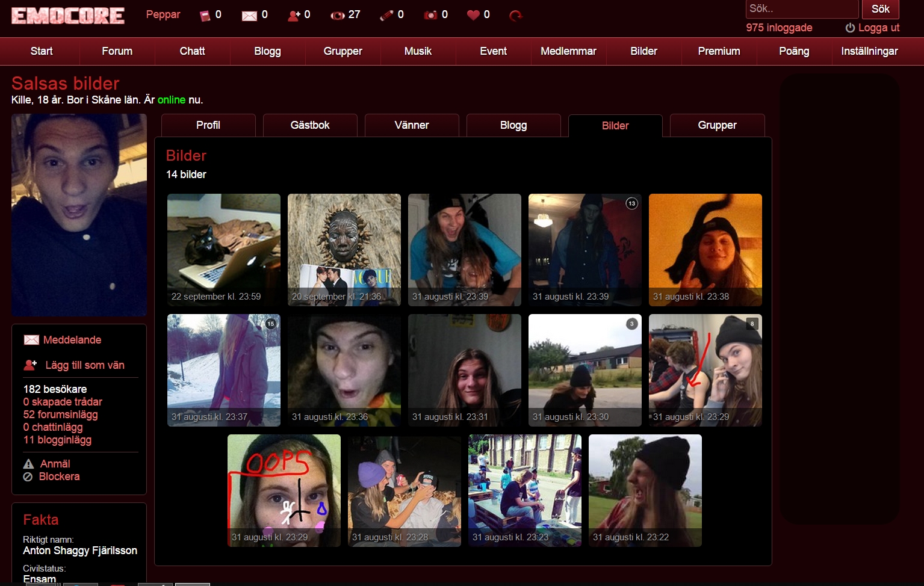Open photo dated 22 september kl. 23:59

(x=224, y=250)
